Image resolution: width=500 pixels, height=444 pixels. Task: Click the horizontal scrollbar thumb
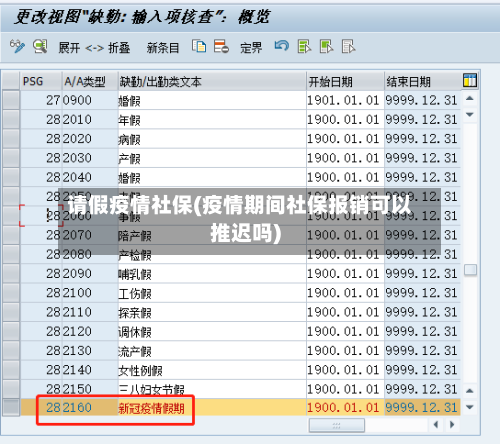click(x=337, y=425)
